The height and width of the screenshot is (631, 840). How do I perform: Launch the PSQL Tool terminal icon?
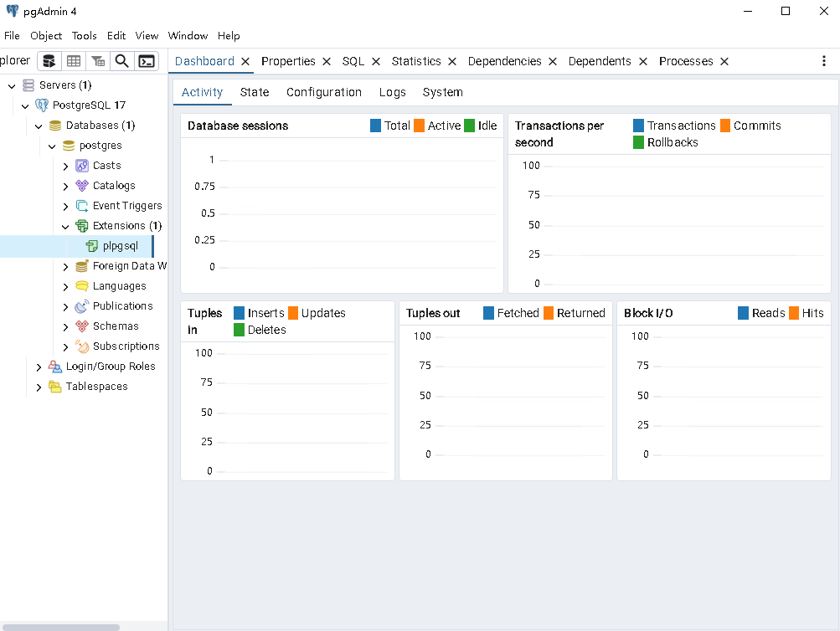point(147,61)
